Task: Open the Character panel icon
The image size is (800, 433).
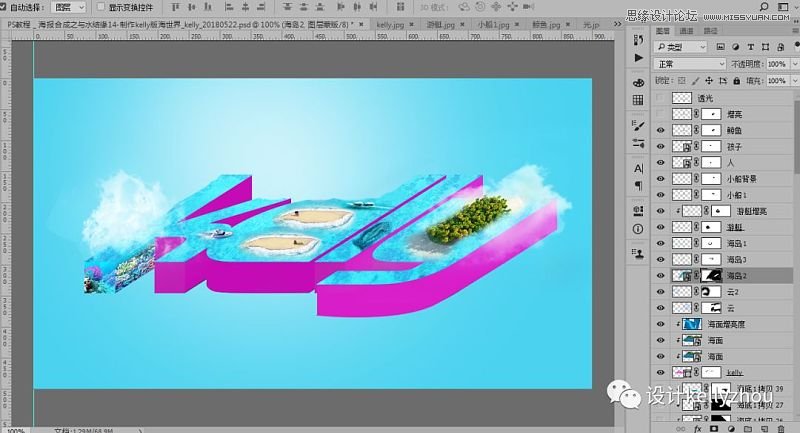Action: click(x=638, y=168)
